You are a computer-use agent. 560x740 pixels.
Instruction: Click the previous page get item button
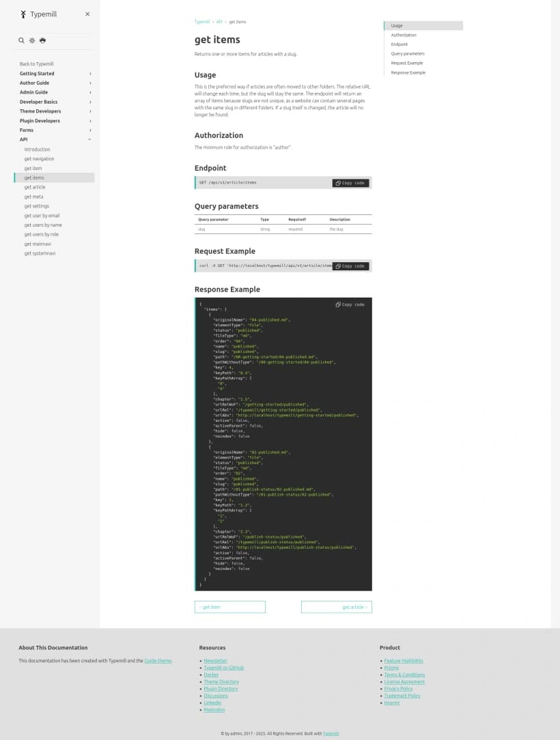pos(230,607)
